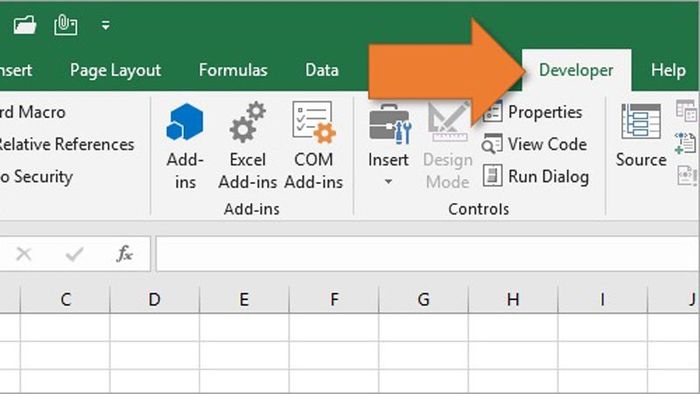
Task: Click the Properties button
Action: tap(533, 112)
